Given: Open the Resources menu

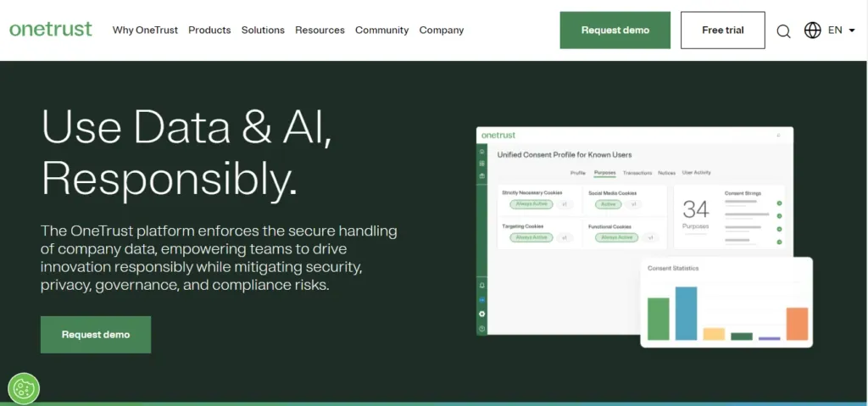Looking at the screenshot, I should click(320, 30).
